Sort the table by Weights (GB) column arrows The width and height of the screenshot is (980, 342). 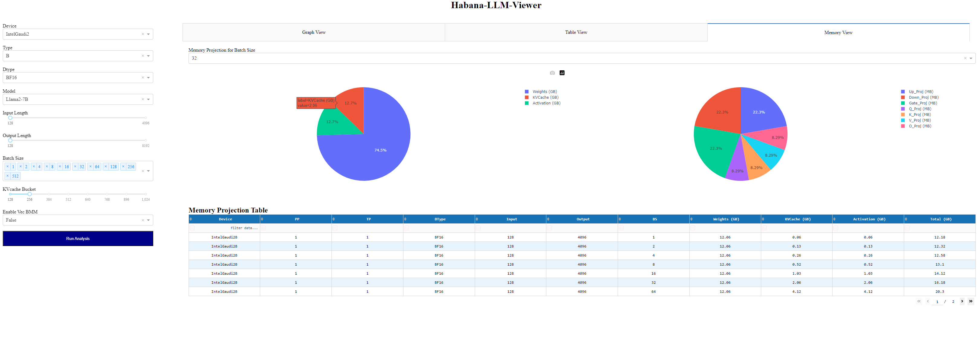pos(691,219)
